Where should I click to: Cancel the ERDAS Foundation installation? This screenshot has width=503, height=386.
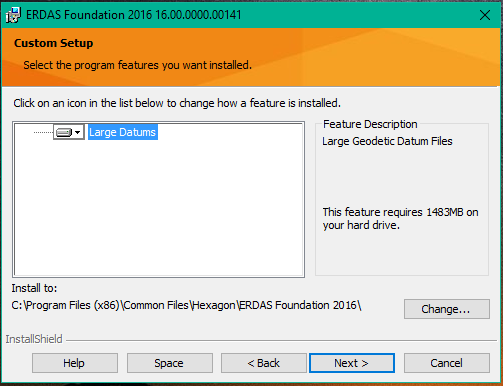point(447,363)
